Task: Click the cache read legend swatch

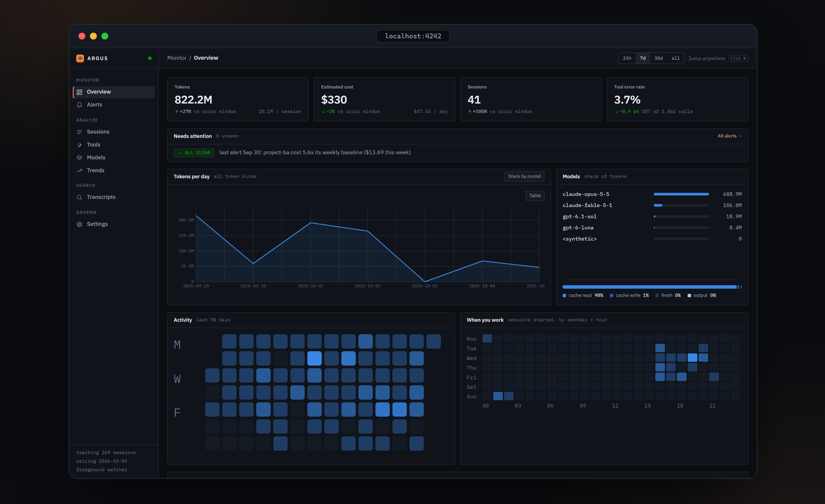Action: (564, 296)
